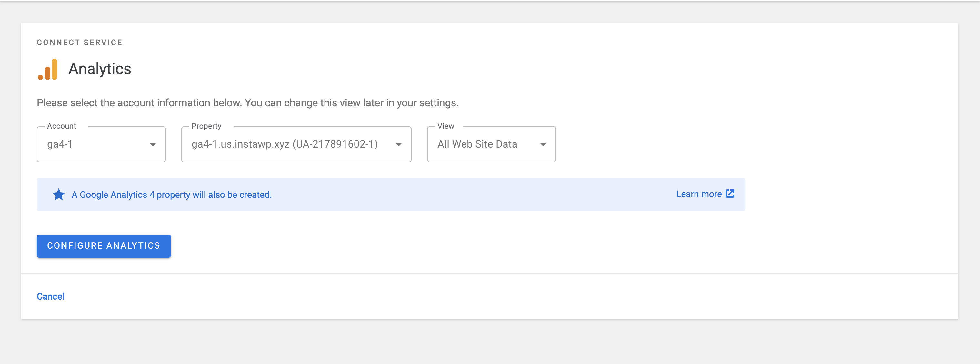
Task: Click the Google Analytics 4 property notice text
Action: (x=172, y=195)
